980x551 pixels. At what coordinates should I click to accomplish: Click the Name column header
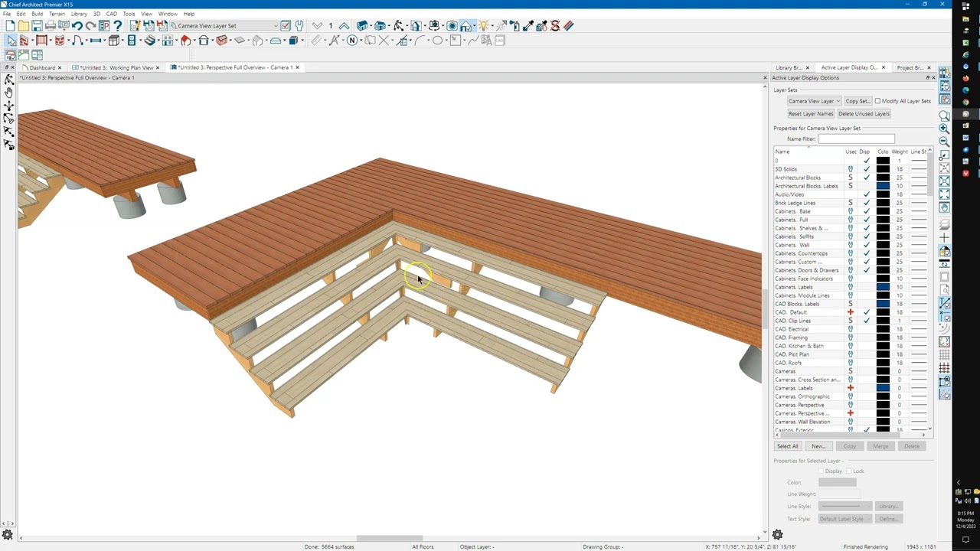[808, 152]
